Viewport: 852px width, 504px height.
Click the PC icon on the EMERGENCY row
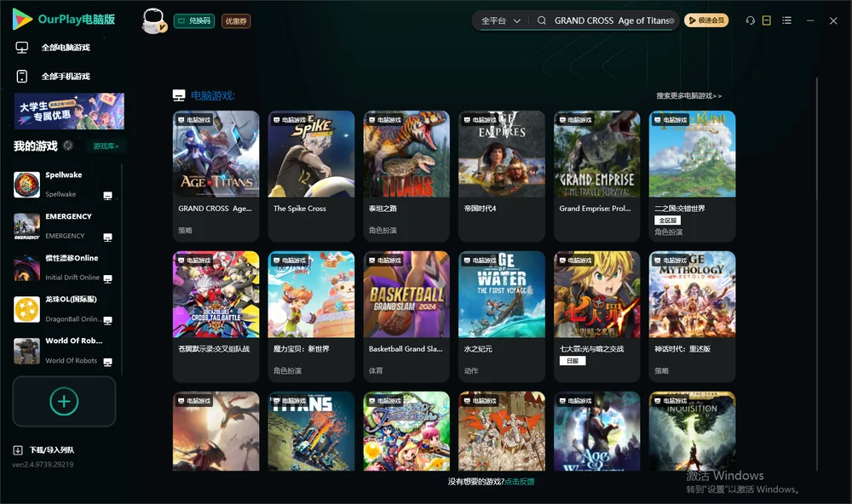[x=107, y=238]
